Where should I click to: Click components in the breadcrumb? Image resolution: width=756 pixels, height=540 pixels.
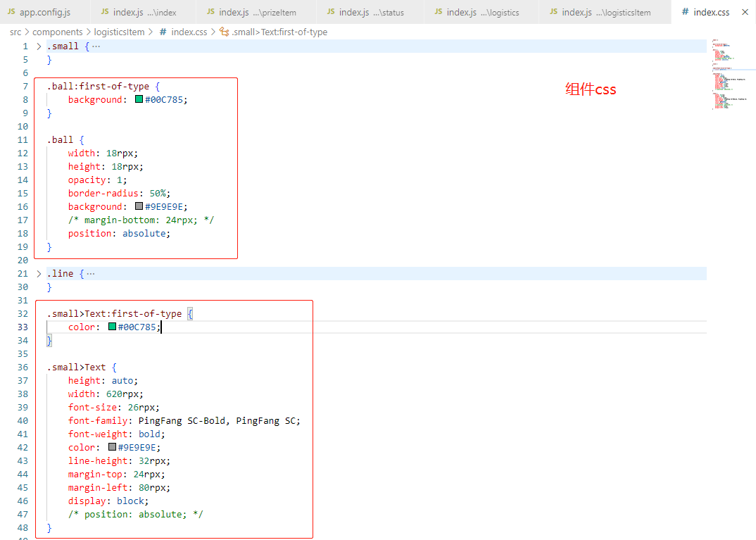[x=58, y=32]
